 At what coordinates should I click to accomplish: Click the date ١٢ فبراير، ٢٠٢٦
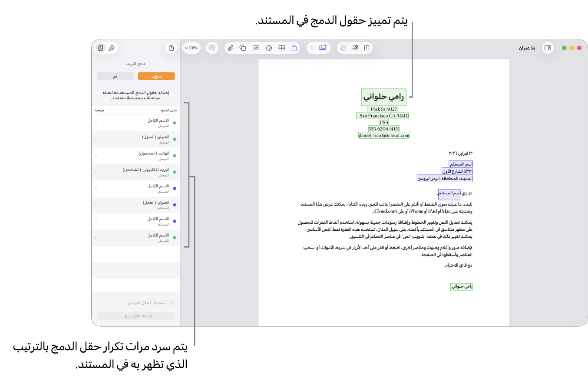coord(460,154)
